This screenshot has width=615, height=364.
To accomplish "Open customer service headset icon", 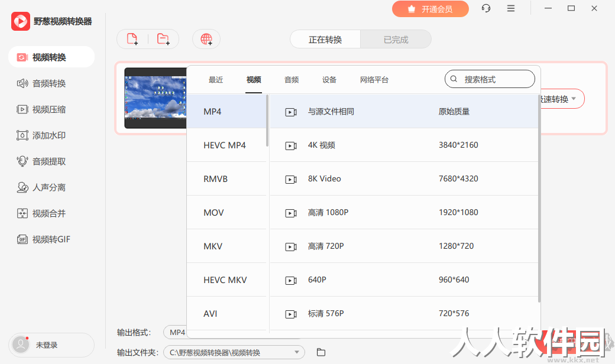I will point(486,8).
